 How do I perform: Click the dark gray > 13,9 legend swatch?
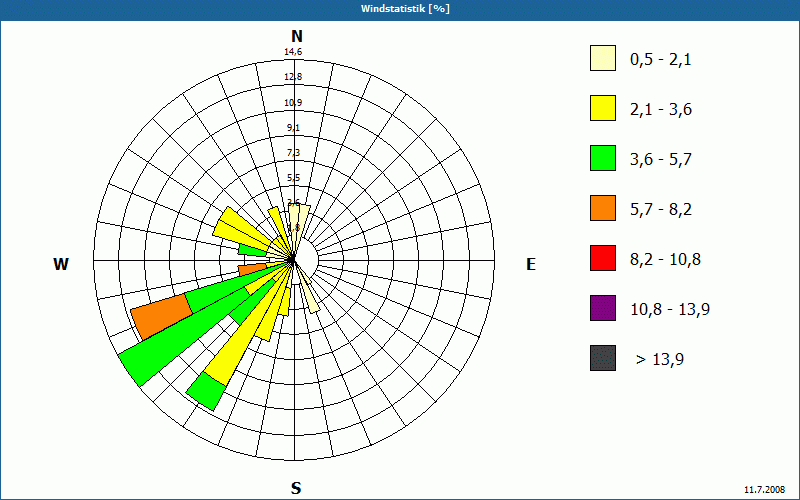pyautogui.click(x=603, y=358)
